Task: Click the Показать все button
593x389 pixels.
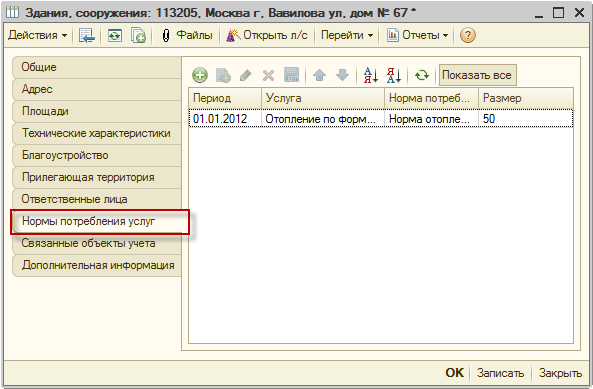Action: (x=478, y=75)
